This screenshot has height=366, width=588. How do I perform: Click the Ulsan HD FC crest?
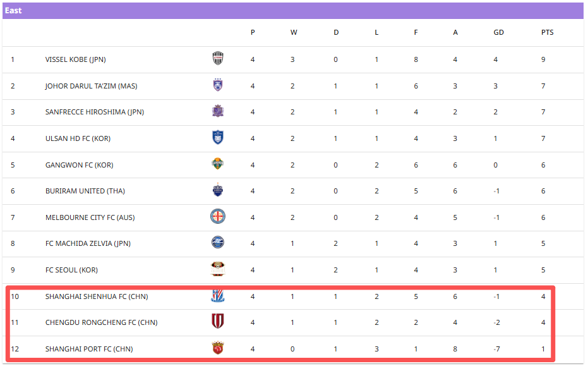click(x=217, y=138)
